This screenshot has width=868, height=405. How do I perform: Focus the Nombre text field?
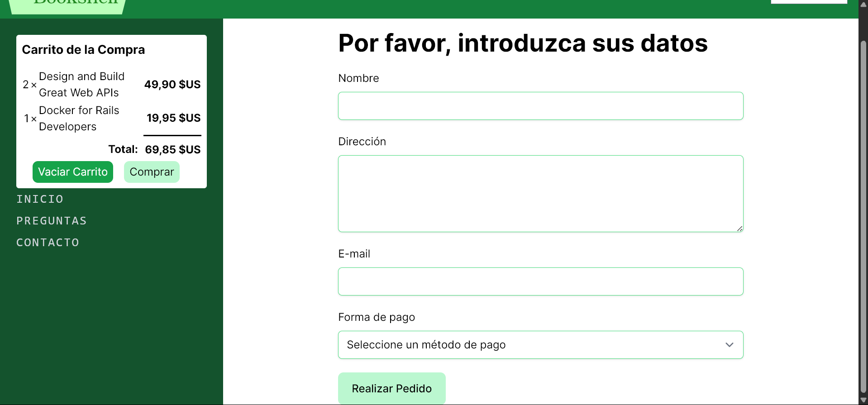coord(540,106)
